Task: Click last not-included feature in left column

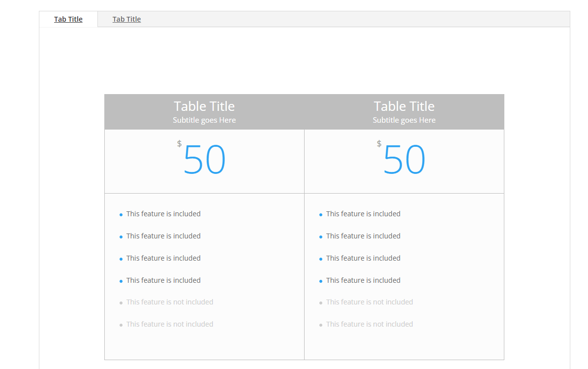Action: [x=170, y=324]
